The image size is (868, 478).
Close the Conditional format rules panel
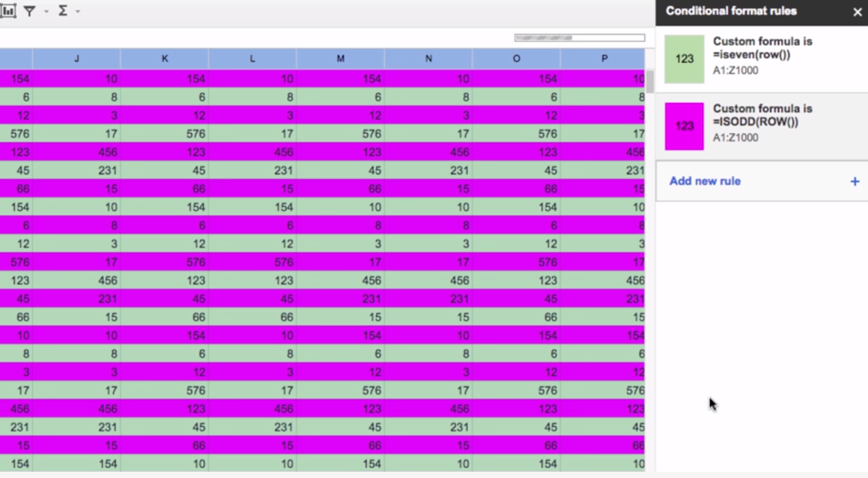[857, 11]
